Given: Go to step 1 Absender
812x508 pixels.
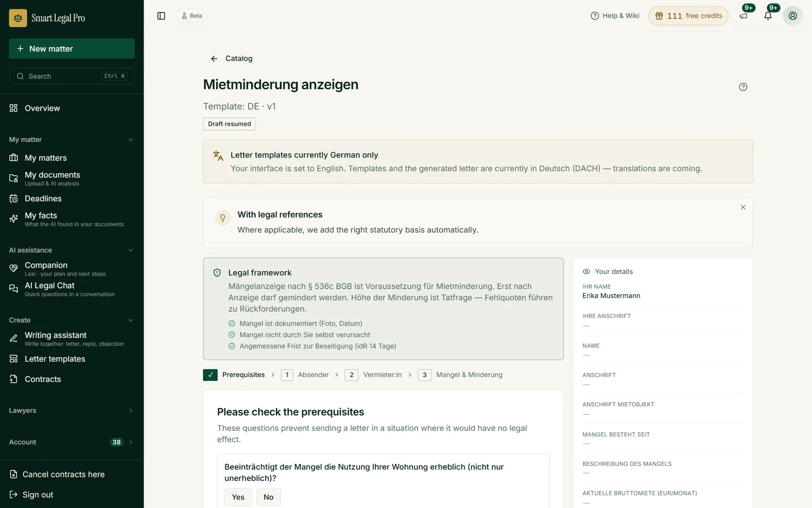Looking at the screenshot, I should point(305,375).
